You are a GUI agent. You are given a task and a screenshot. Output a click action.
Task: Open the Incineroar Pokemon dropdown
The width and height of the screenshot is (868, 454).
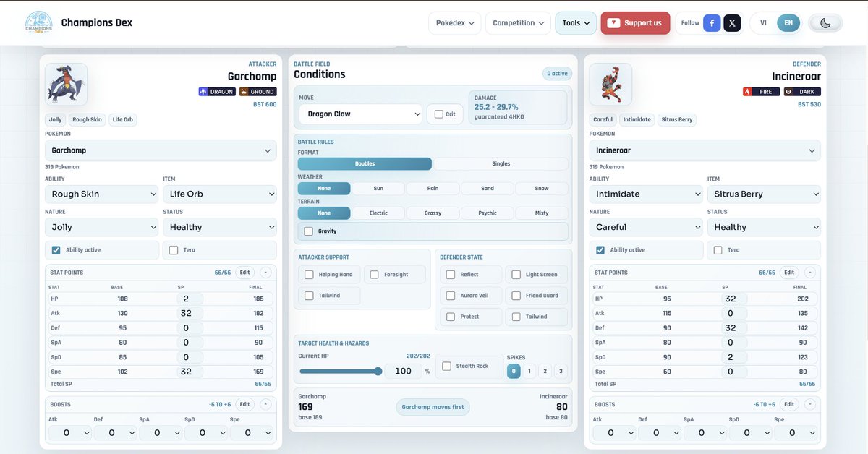[705, 150]
